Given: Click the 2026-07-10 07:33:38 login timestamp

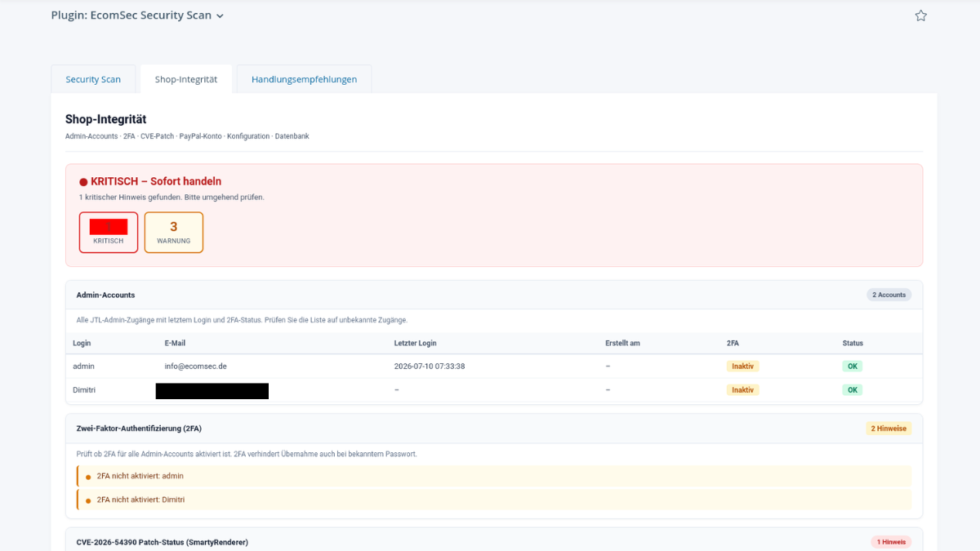Looking at the screenshot, I should click(x=429, y=367).
